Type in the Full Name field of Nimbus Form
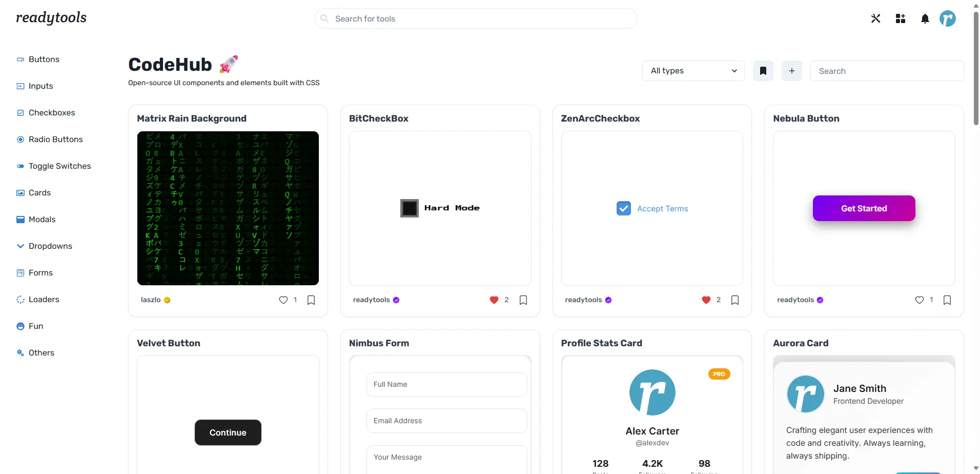Image resolution: width=980 pixels, height=474 pixels. pos(446,384)
